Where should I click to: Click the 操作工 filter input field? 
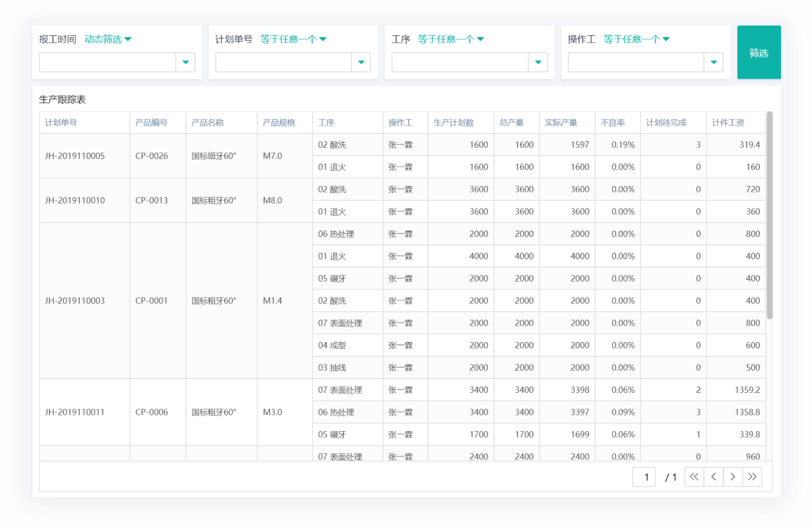(x=635, y=62)
